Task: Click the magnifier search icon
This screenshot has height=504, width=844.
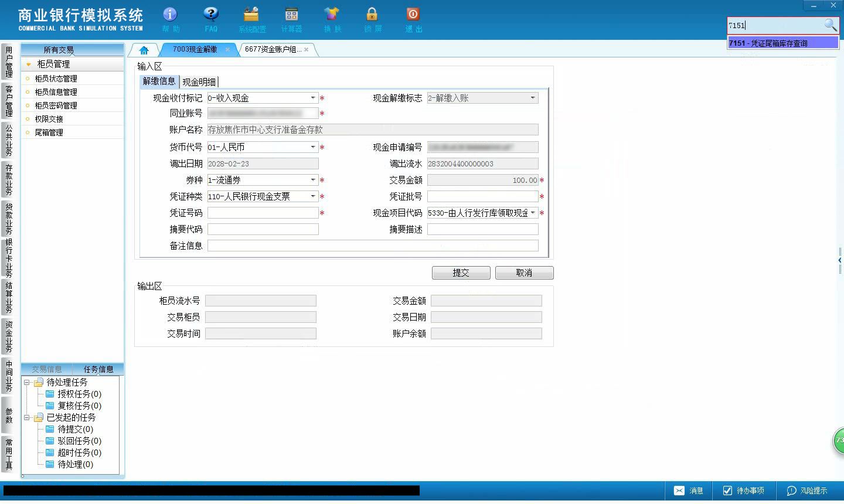Action: [x=831, y=25]
